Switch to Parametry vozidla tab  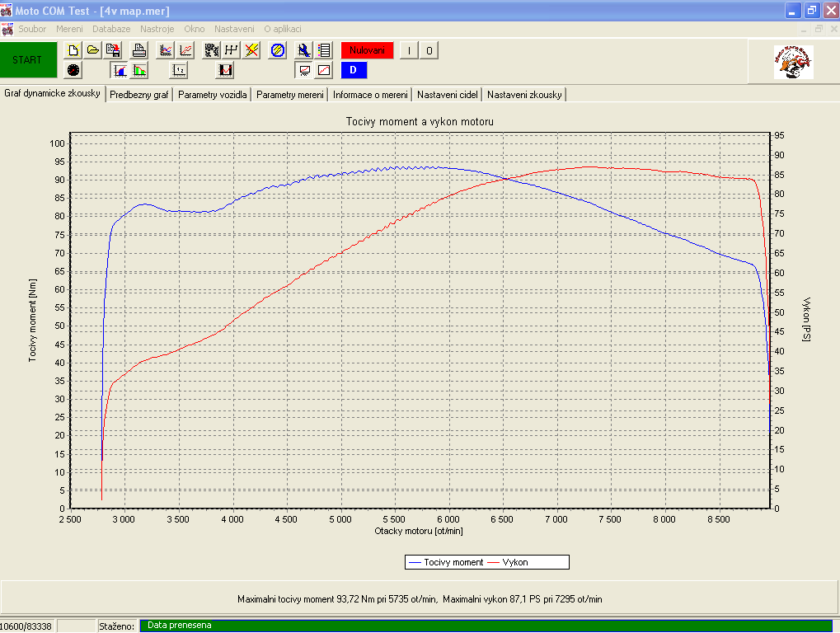212,95
